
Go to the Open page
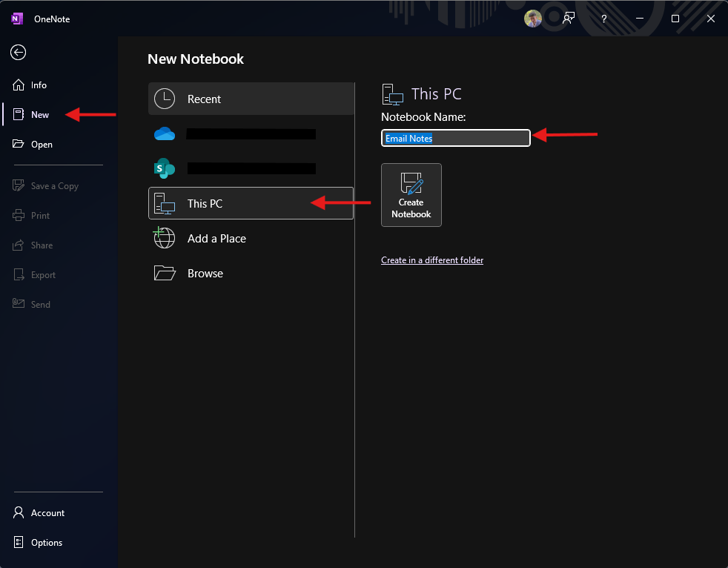click(x=42, y=145)
